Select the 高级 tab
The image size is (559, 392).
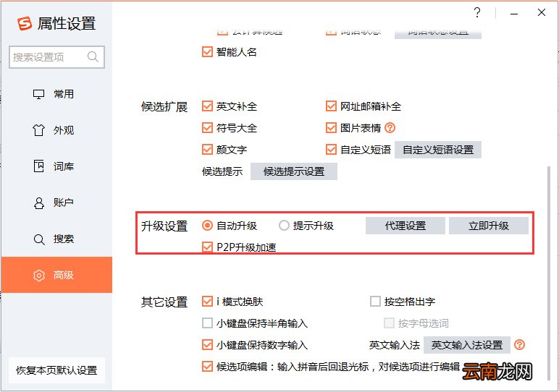56,275
